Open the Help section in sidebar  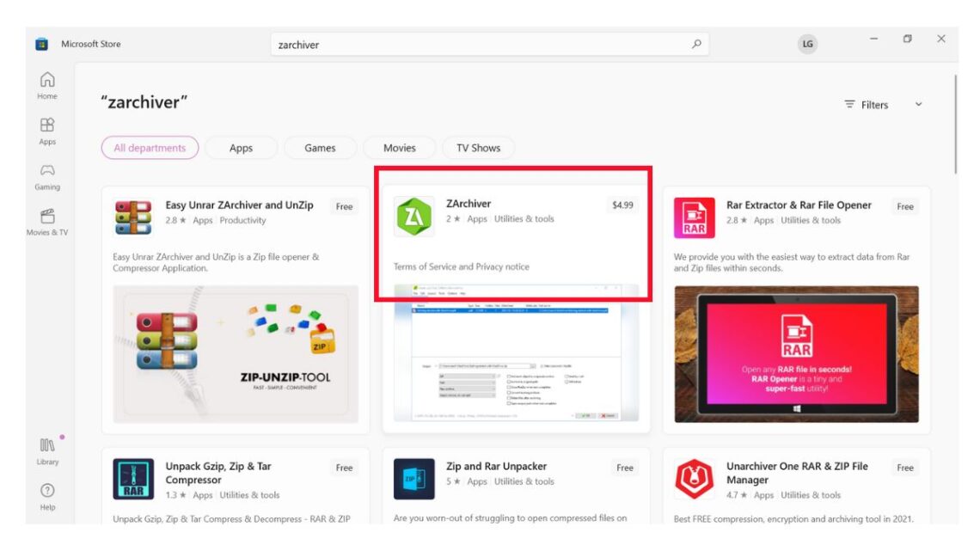[47, 497]
